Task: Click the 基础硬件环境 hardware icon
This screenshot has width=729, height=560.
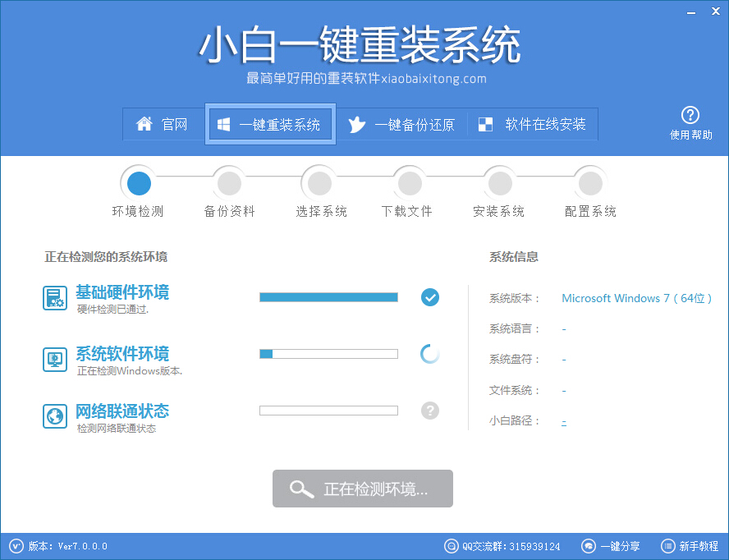Action: (54, 297)
